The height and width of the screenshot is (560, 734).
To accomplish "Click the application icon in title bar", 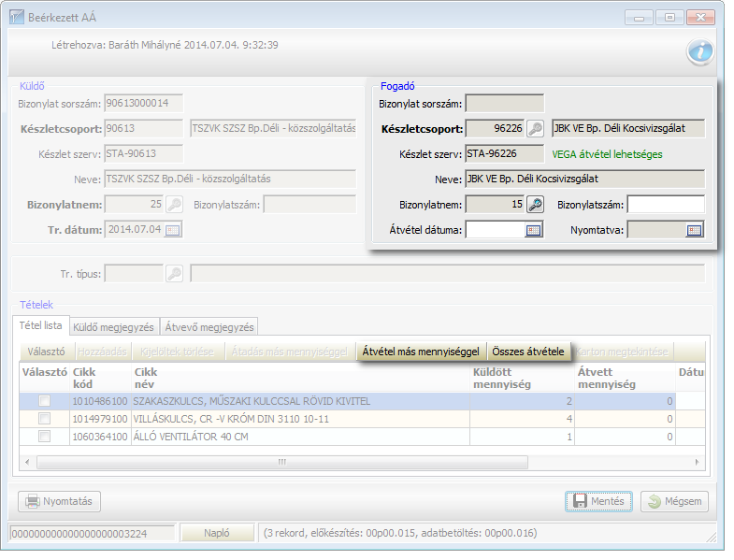I will (17, 18).
